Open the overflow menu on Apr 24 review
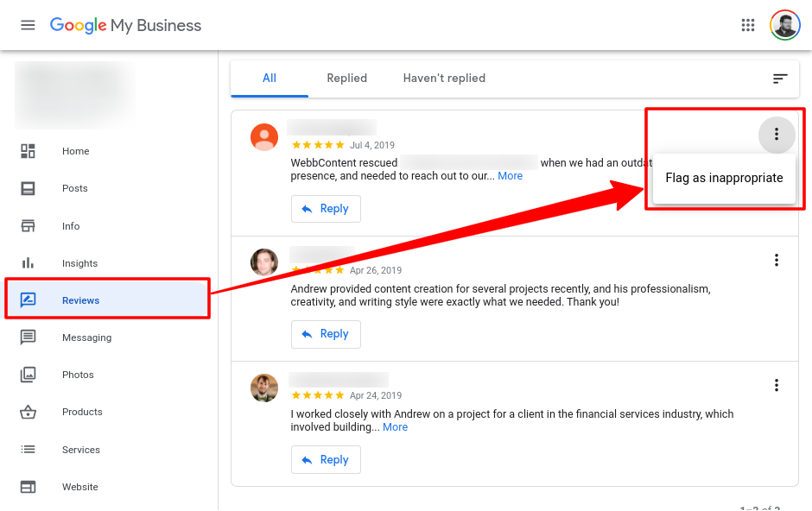This screenshot has height=511, width=812. click(777, 385)
